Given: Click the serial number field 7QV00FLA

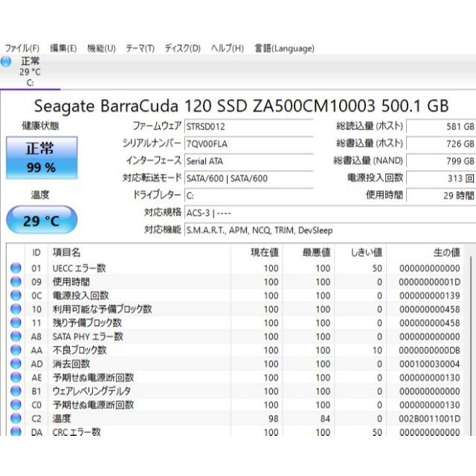Looking at the screenshot, I should [248, 144].
